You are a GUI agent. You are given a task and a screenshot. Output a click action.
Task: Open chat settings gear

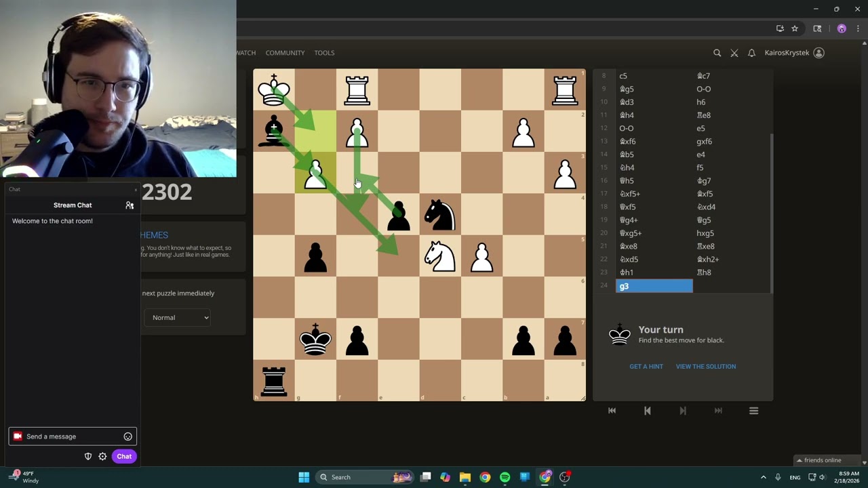(102, 456)
